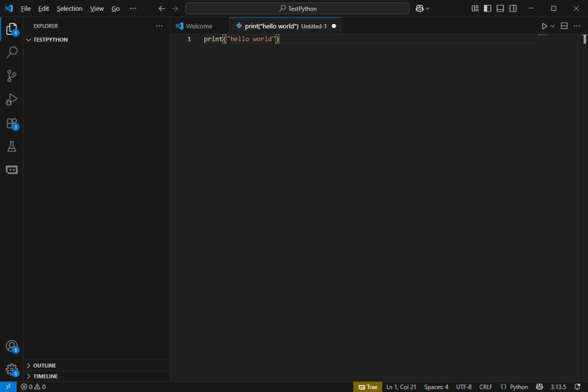Expand the TIMELINE section

97,376
